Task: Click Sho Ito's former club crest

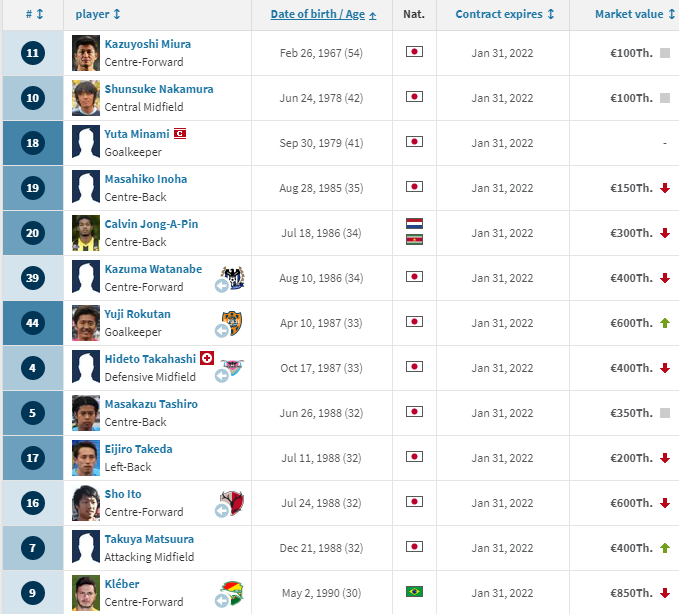Action: (x=232, y=503)
